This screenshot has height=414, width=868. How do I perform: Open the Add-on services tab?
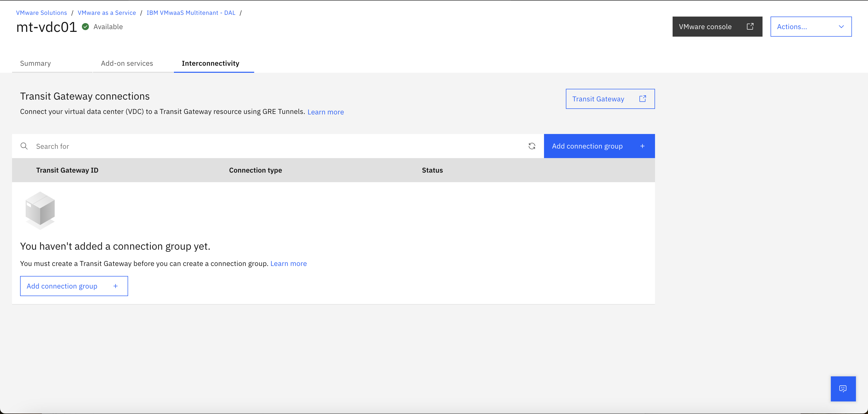(x=127, y=63)
